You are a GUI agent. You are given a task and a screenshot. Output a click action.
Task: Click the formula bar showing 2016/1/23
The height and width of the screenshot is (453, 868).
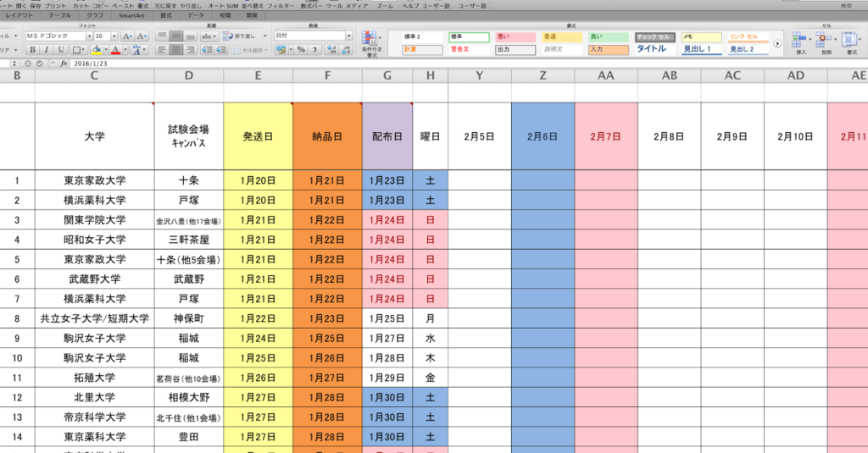pyautogui.click(x=470, y=64)
